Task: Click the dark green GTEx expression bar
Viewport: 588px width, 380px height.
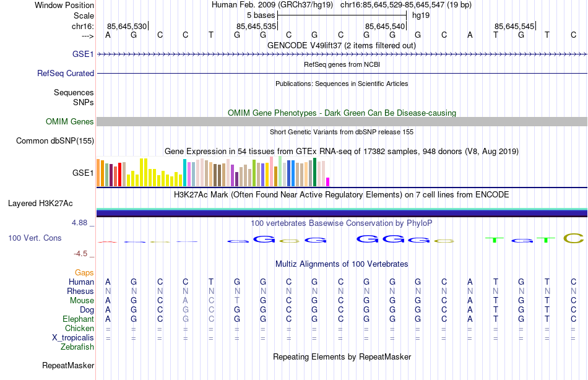Action: 314,172
